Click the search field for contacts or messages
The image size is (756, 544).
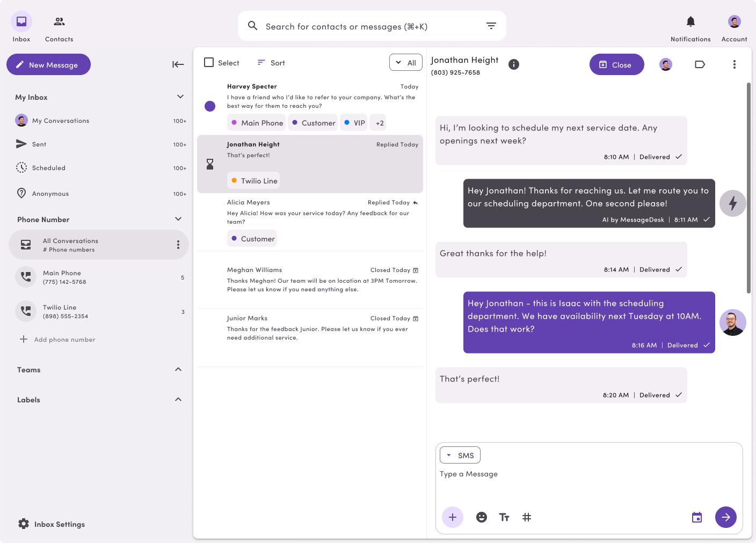pos(372,25)
